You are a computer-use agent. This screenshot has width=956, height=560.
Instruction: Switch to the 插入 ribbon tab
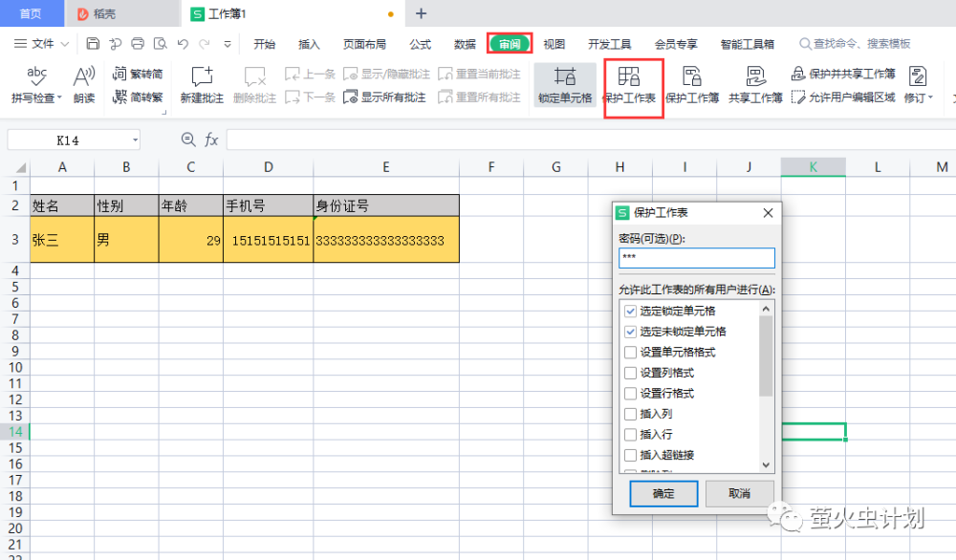pos(309,44)
